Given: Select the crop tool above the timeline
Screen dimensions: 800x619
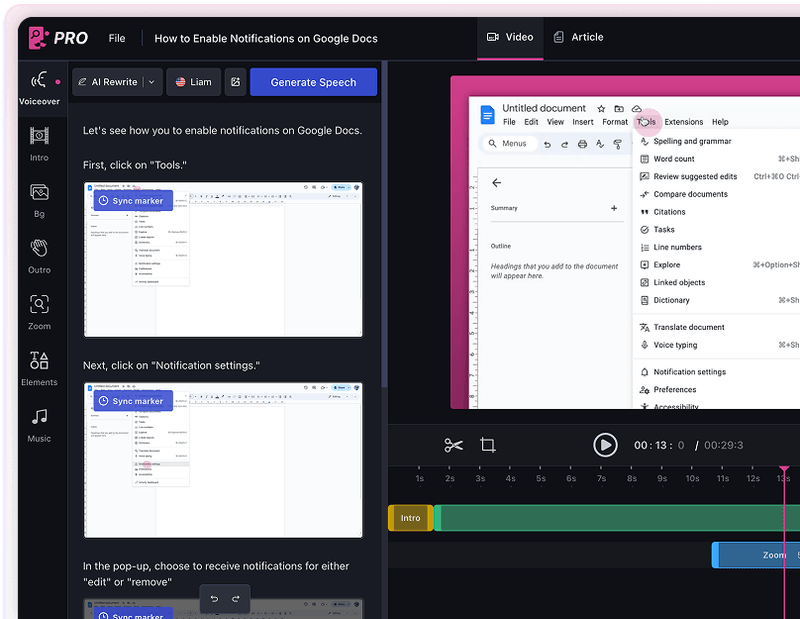Looking at the screenshot, I should 488,444.
